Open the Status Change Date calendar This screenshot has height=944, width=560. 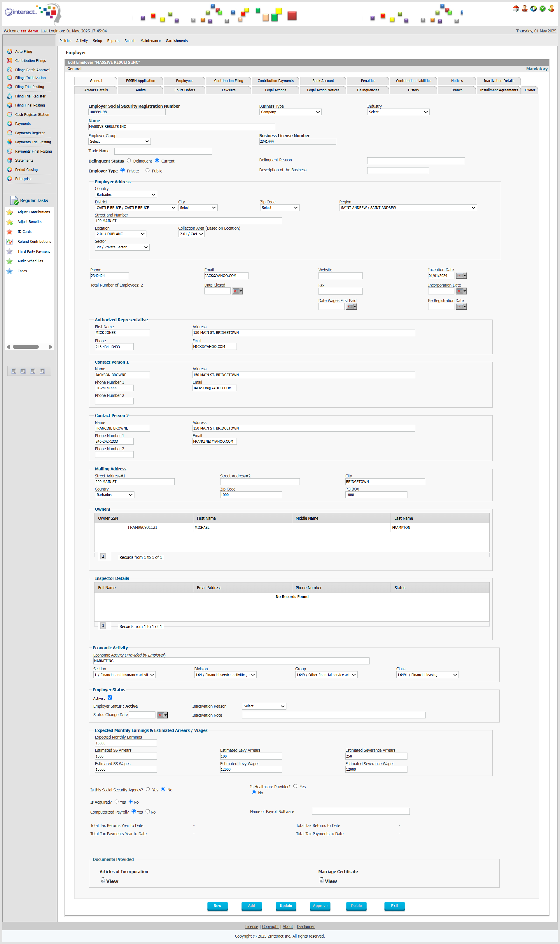[x=162, y=715]
